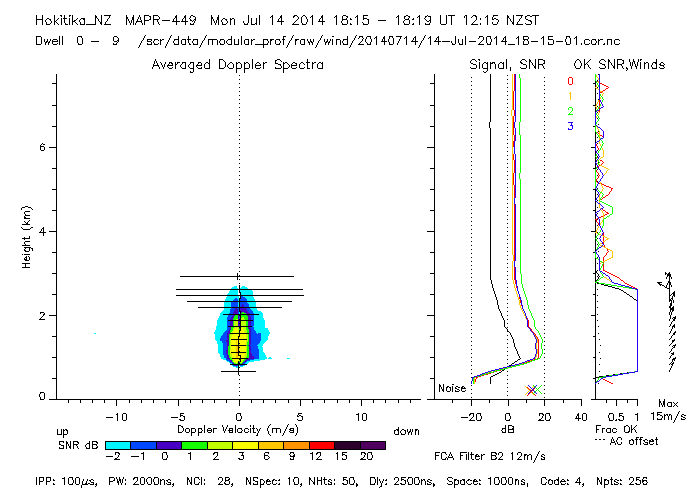Click the Averaged Doppler Spectra title
700x500 pixels.
238,65
